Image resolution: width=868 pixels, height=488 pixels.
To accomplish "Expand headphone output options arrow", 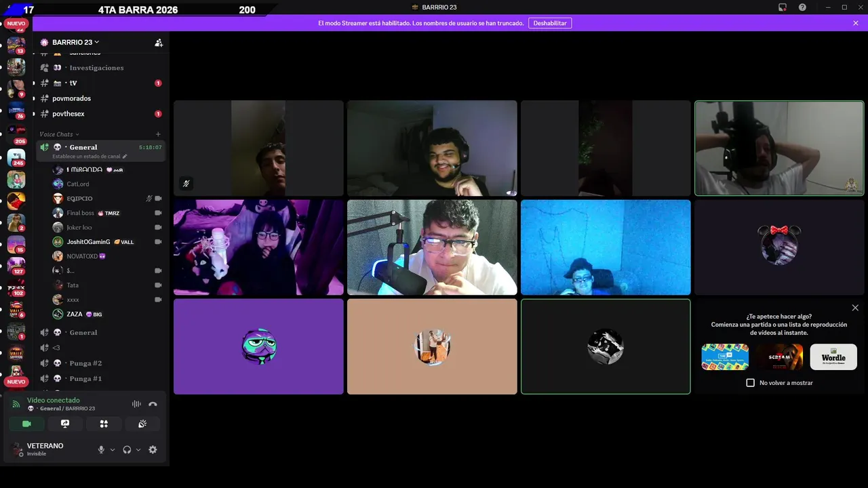I will tap(138, 449).
